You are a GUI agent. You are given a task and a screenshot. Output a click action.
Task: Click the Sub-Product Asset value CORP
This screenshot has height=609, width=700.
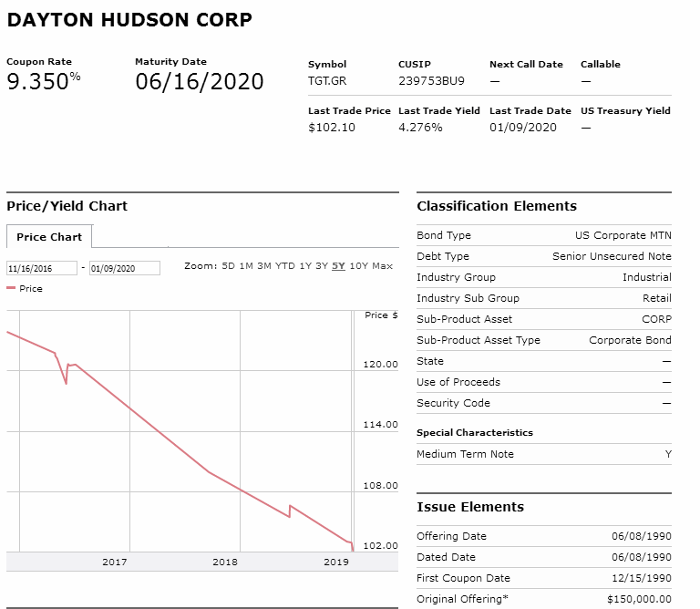[656, 319]
